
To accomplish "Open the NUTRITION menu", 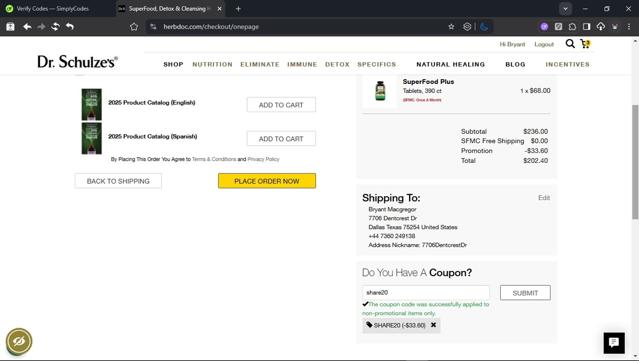I will point(212,64).
